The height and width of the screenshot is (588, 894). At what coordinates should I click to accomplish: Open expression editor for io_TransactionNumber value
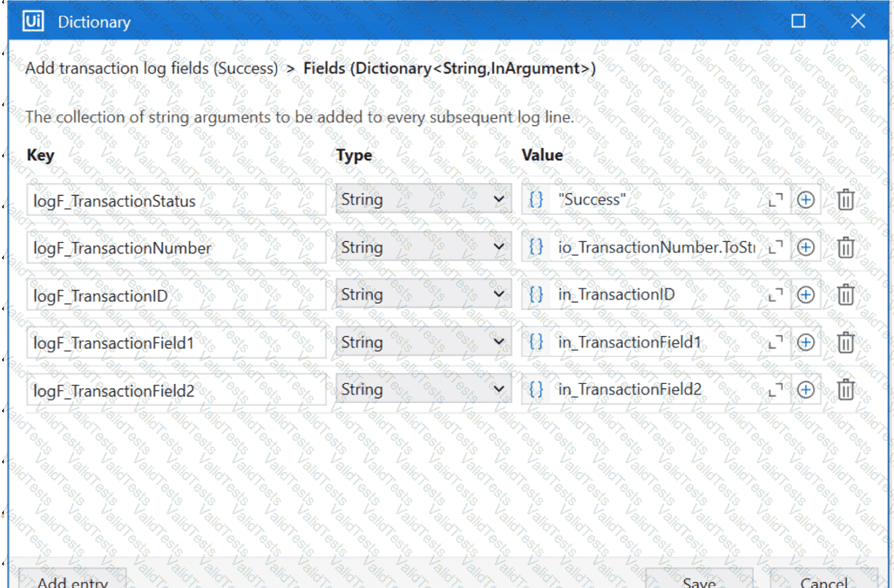[776, 248]
